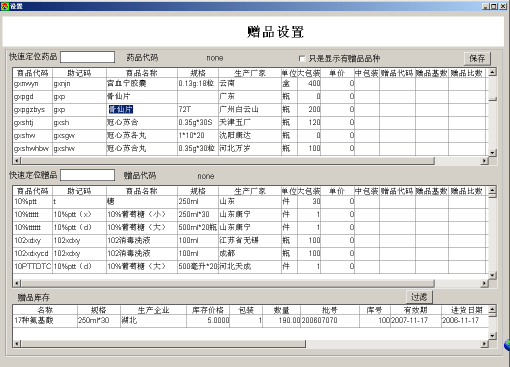
Task: Click the drug table horizontal scrollbar thumb
Action: point(228,161)
